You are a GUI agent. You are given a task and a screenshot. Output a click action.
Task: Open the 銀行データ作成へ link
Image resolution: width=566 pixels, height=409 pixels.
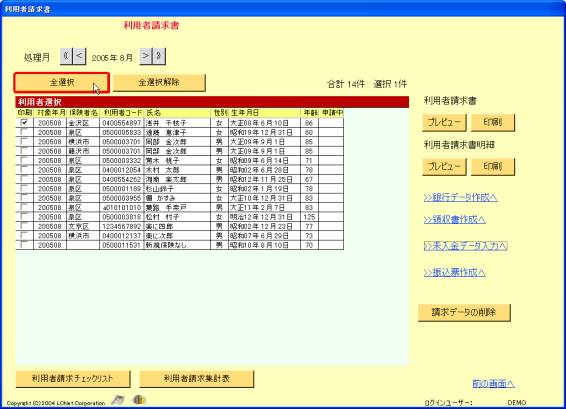tap(461, 197)
